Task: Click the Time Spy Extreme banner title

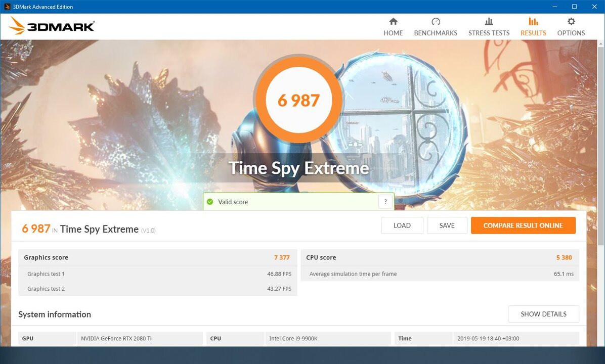Action: 298,168
